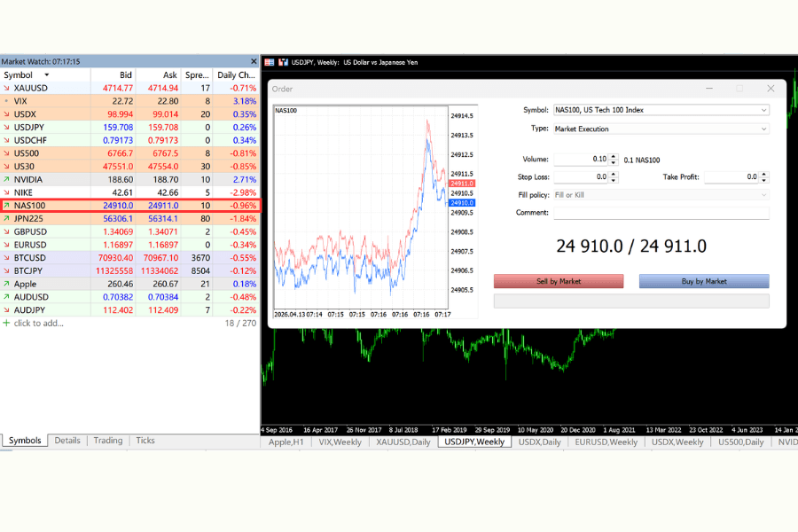
Task: Open the Symbol dropdown showing NAS100
Action: 764,110
